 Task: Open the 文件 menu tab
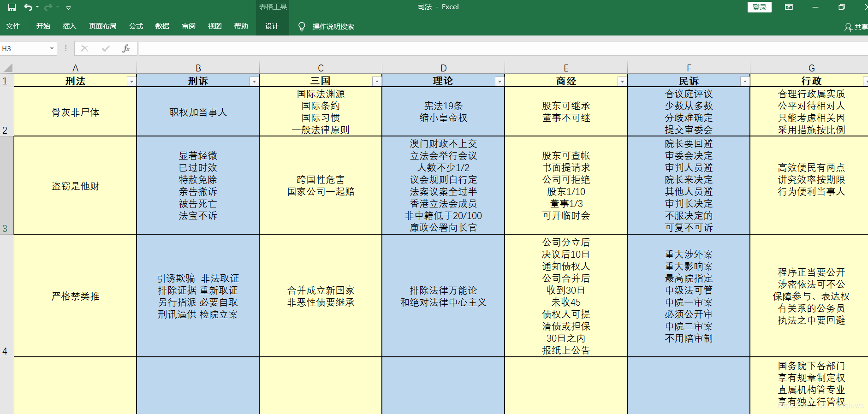click(x=13, y=26)
